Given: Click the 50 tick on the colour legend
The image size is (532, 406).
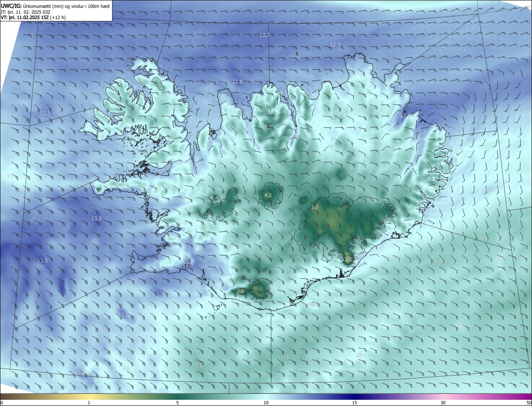Looking at the screenshot, I should click(x=529, y=403).
